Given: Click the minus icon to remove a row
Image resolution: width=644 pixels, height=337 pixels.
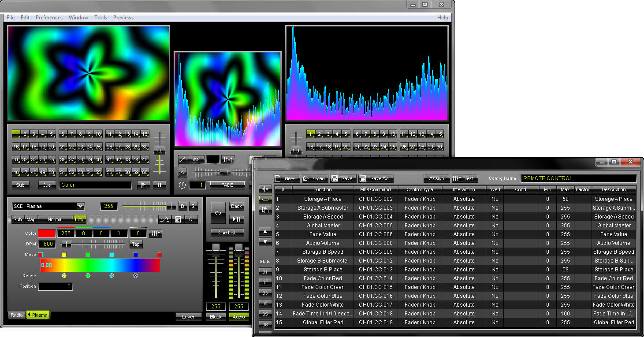Looking at the screenshot, I should click(265, 200).
